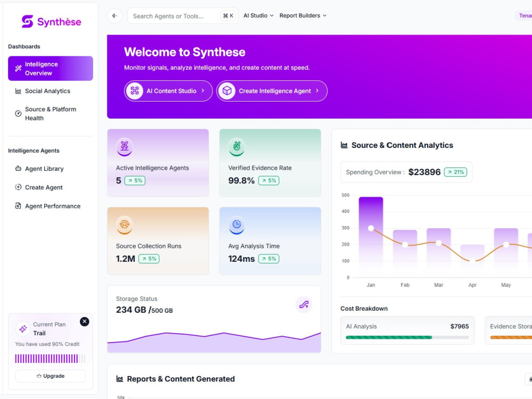Click the Dashboards section heading
The height and width of the screenshot is (399, 532).
click(24, 46)
